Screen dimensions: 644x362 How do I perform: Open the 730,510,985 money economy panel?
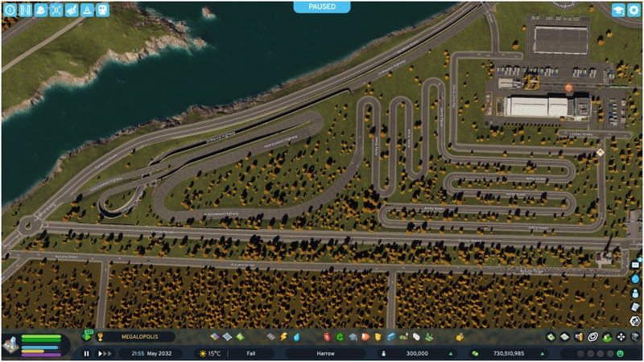[x=509, y=353]
